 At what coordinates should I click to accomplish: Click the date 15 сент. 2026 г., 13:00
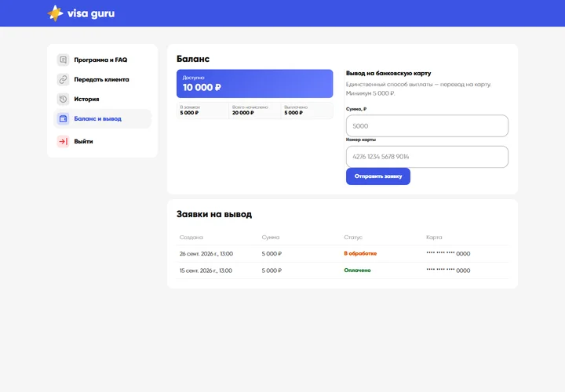206,270
